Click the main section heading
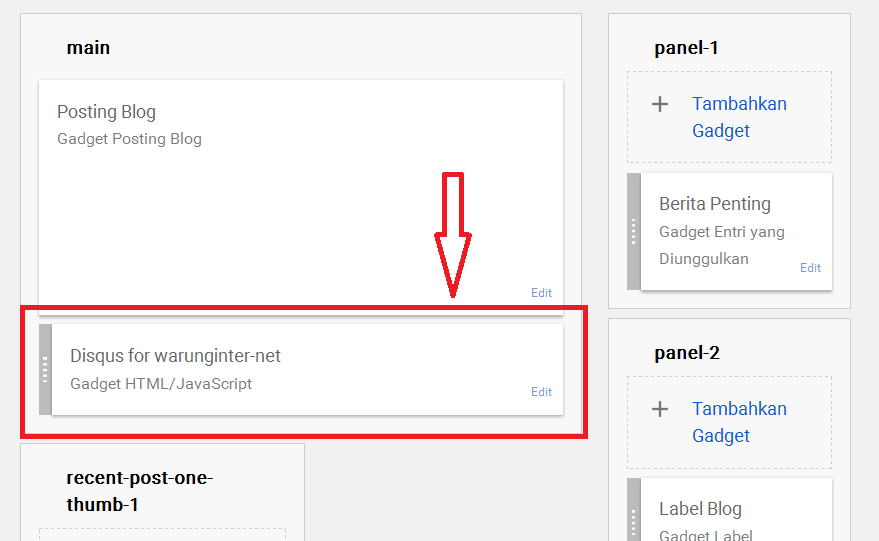This screenshot has height=541, width=879. click(x=88, y=47)
